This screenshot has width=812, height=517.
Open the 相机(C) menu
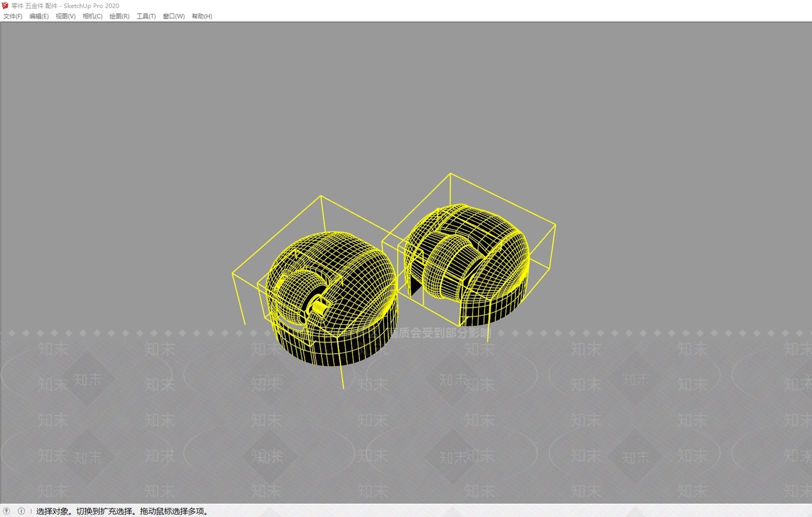click(x=92, y=16)
